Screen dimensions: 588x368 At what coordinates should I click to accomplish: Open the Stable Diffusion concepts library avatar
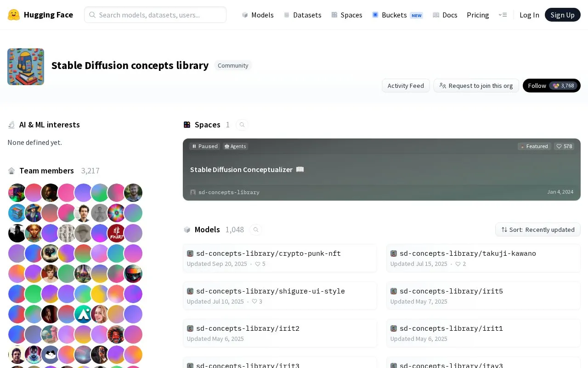tap(26, 67)
